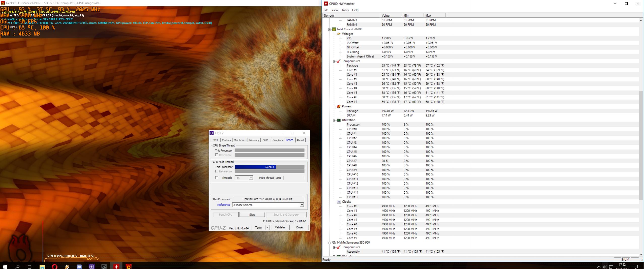Open the File menu in HWMonitor

326,10
